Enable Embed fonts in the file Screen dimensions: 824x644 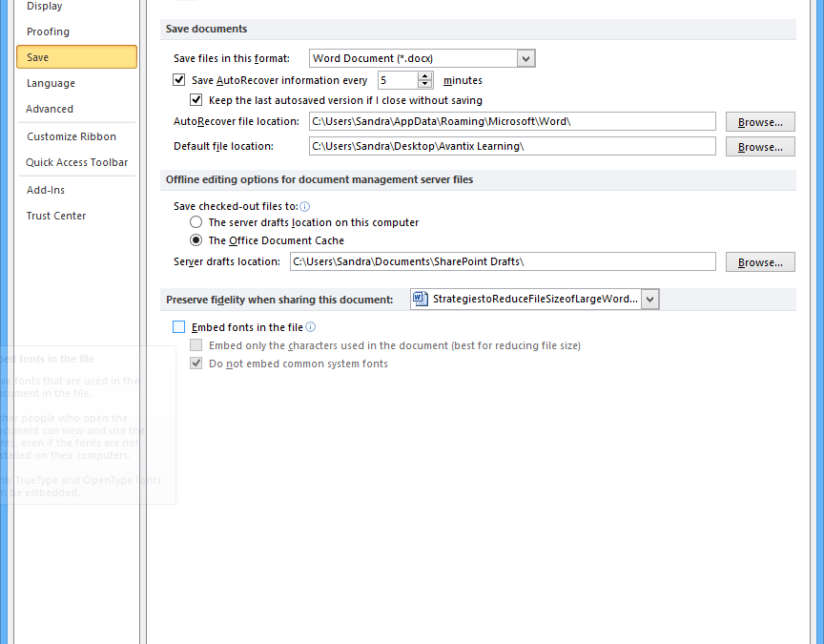179,327
